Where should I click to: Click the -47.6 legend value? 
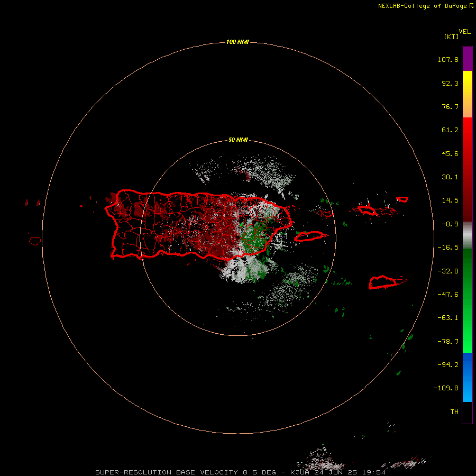pyautogui.click(x=448, y=295)
